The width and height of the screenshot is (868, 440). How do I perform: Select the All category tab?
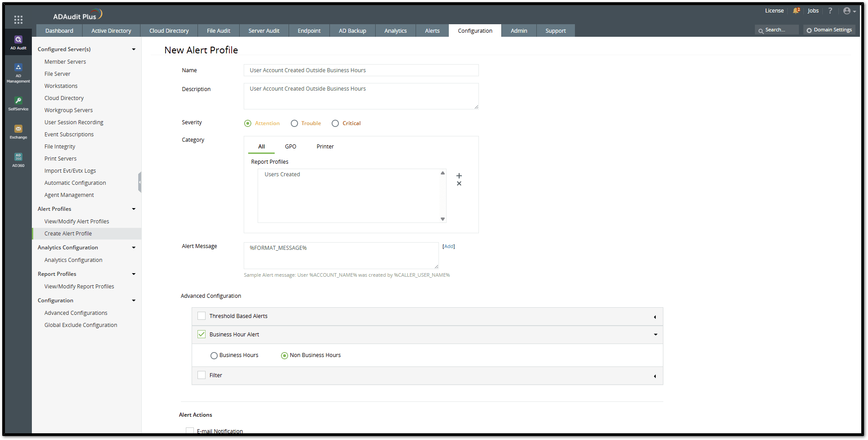pos(262,147)
